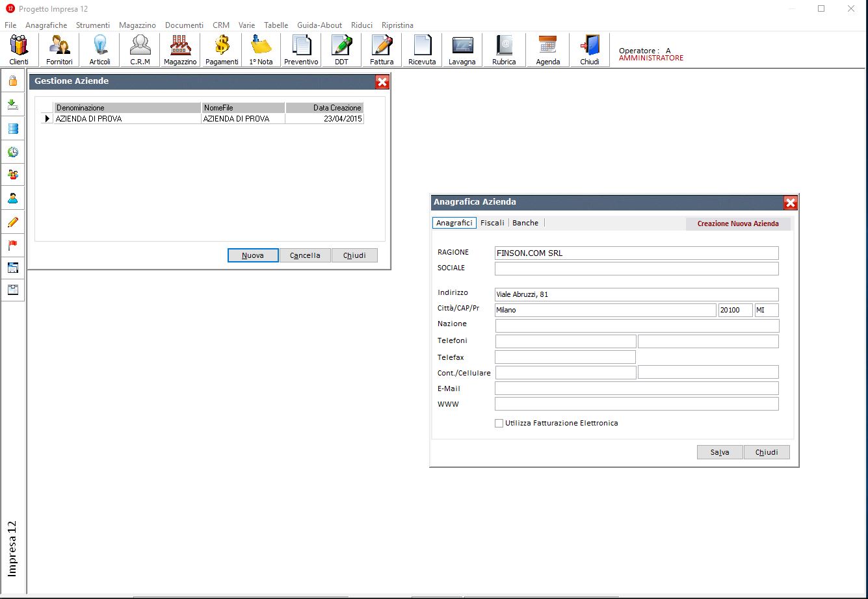
Task: Open the Clienti toolbar icon
Action: click(19, 50)
